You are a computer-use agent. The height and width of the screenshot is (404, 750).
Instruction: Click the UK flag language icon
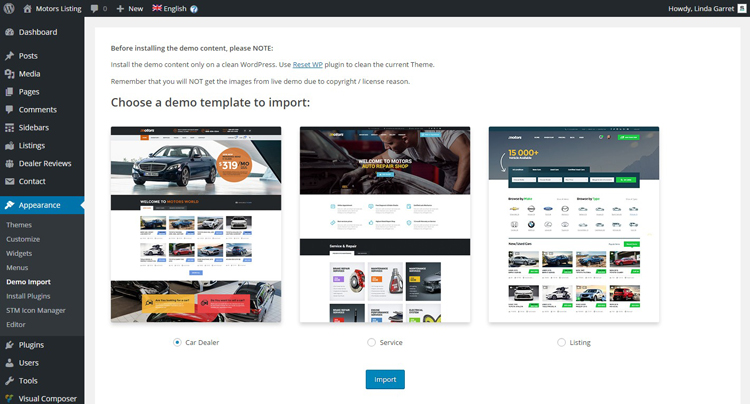[157, 8]
